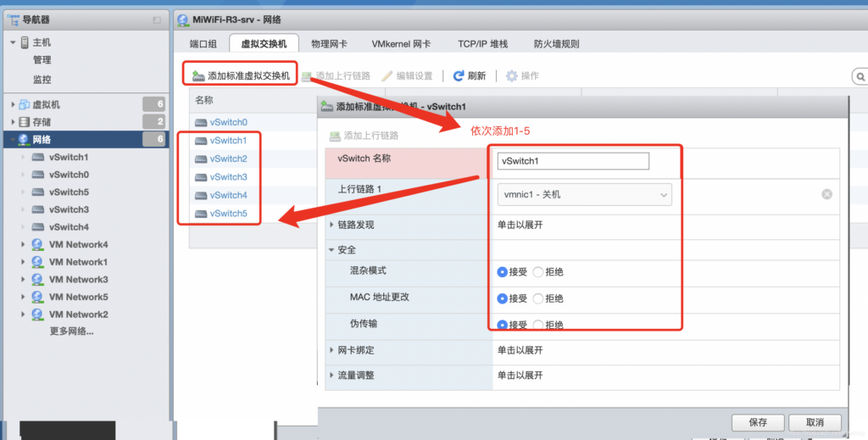Click the VM Network4 icon in navigator
Viewport: 868px width, 440px height.
click(x=37, y=245)
